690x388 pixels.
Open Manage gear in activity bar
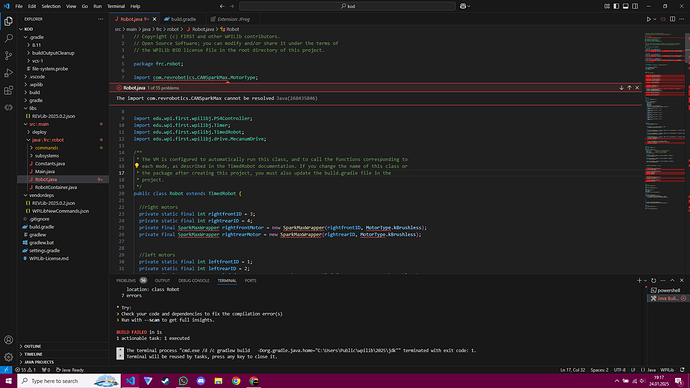8,357
